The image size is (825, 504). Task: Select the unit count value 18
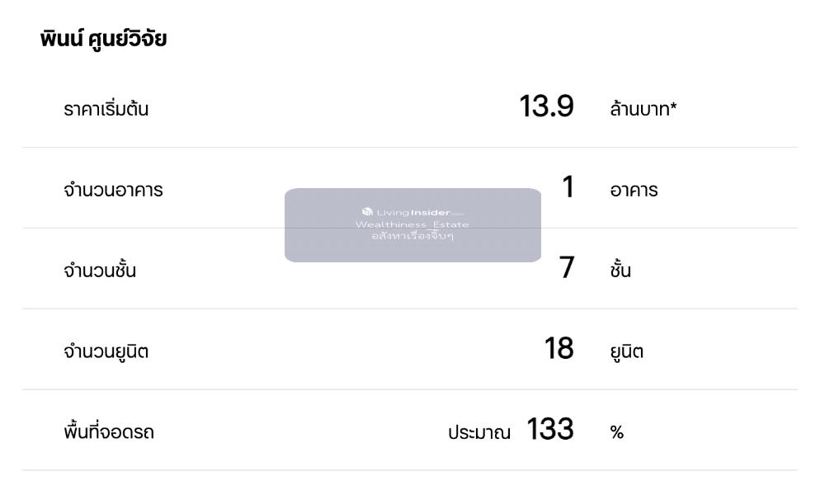tap(559, 349)
